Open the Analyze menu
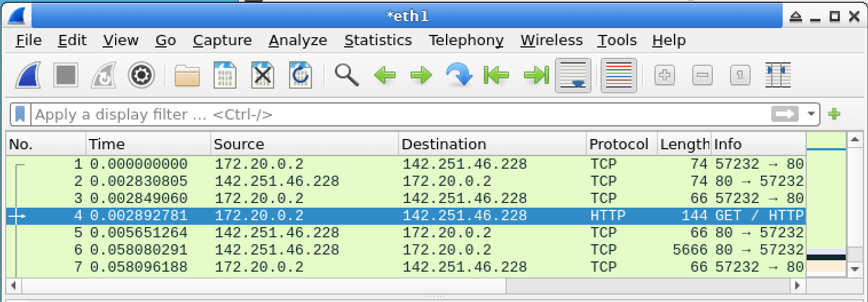This screenshot has width=868, height=302. [x=298, y=40]
